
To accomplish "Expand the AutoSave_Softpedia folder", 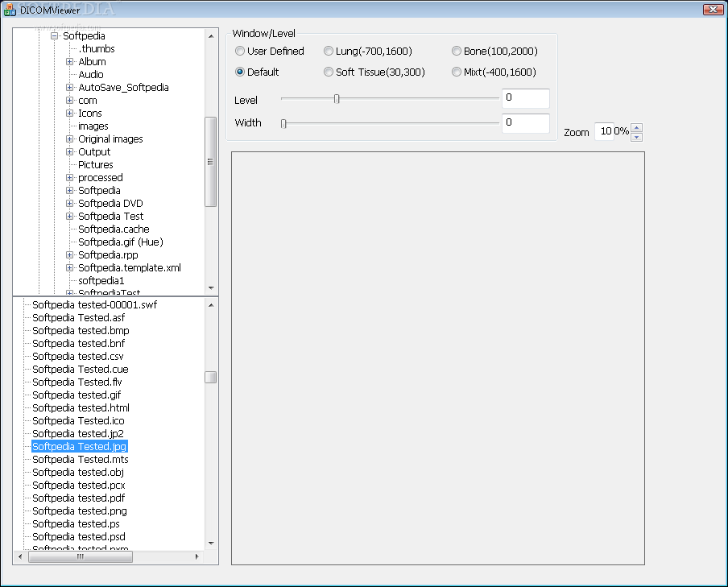I will 69,87.
